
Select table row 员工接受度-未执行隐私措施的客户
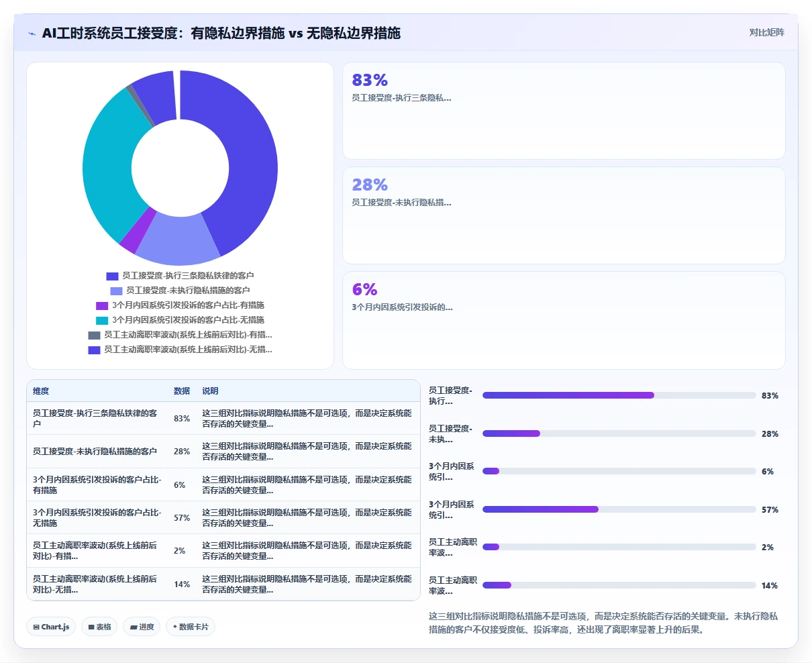point(223,452)
